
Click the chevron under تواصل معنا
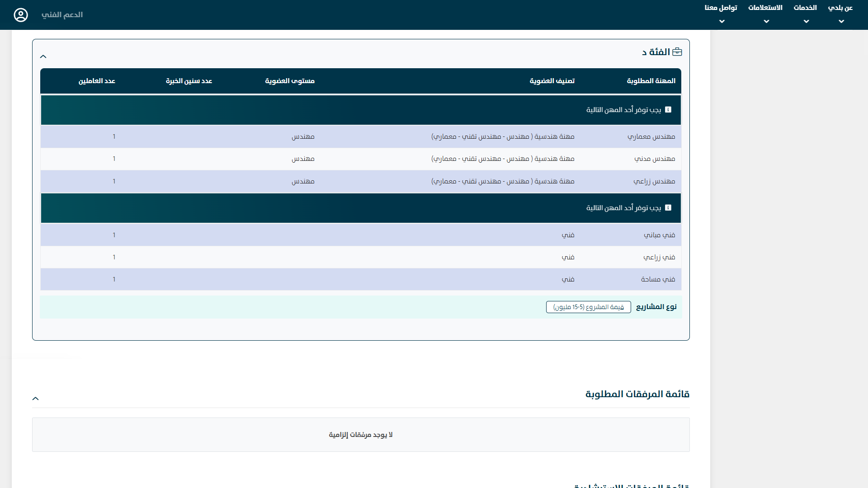click(x=722, y=21)
